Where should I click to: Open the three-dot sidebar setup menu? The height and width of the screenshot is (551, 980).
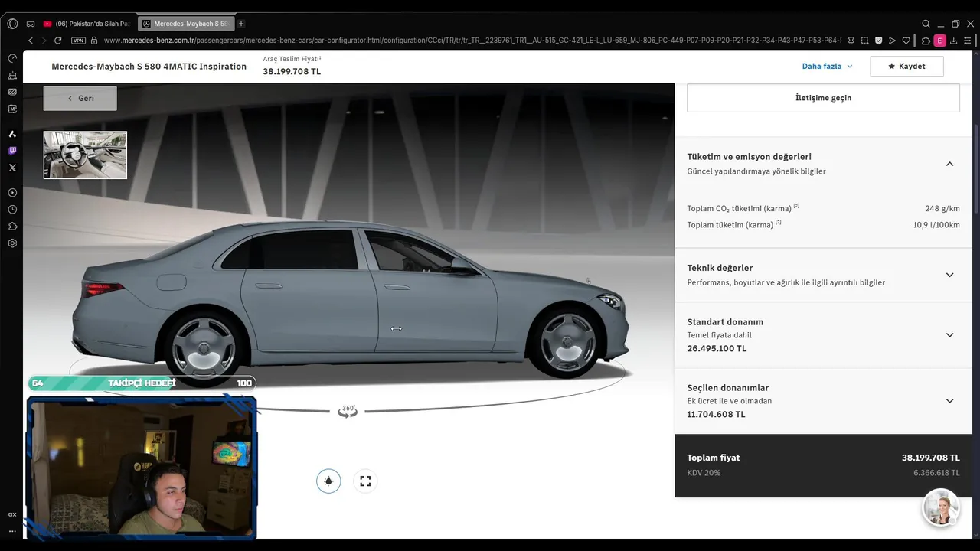point(12,531)
